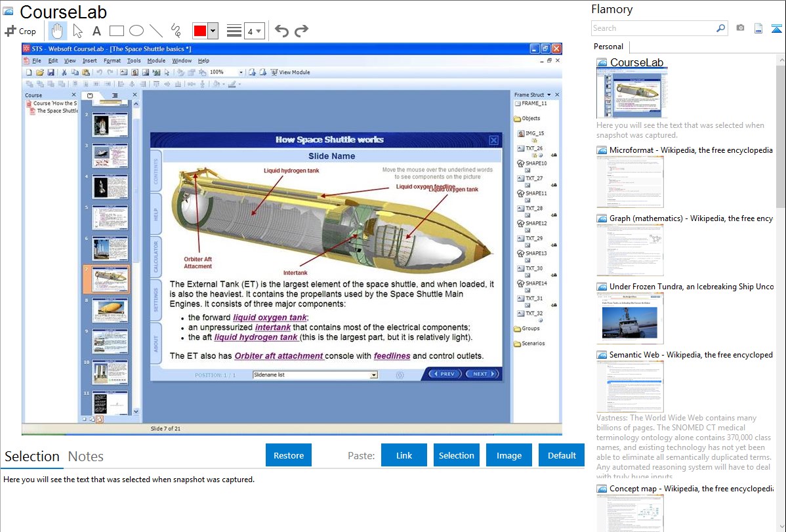Redo the annotation in Flamory
This screenshot has width=786, height=532.
click(301, 31)
